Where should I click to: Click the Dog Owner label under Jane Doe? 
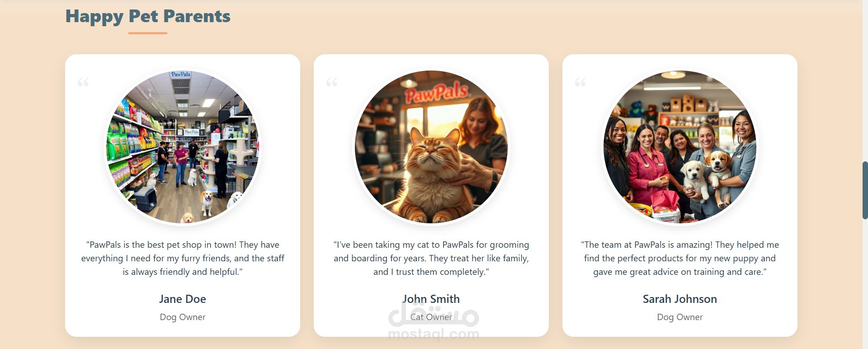[183, 317]
